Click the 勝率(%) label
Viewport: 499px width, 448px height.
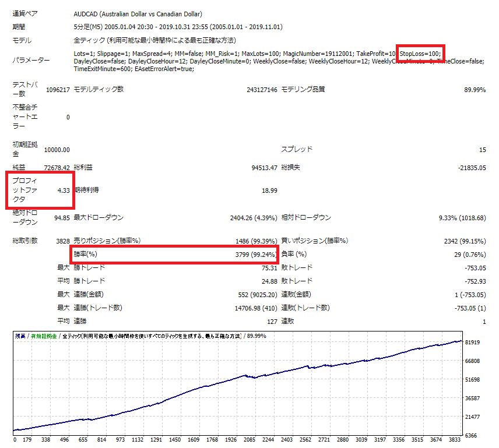(85, 254)
